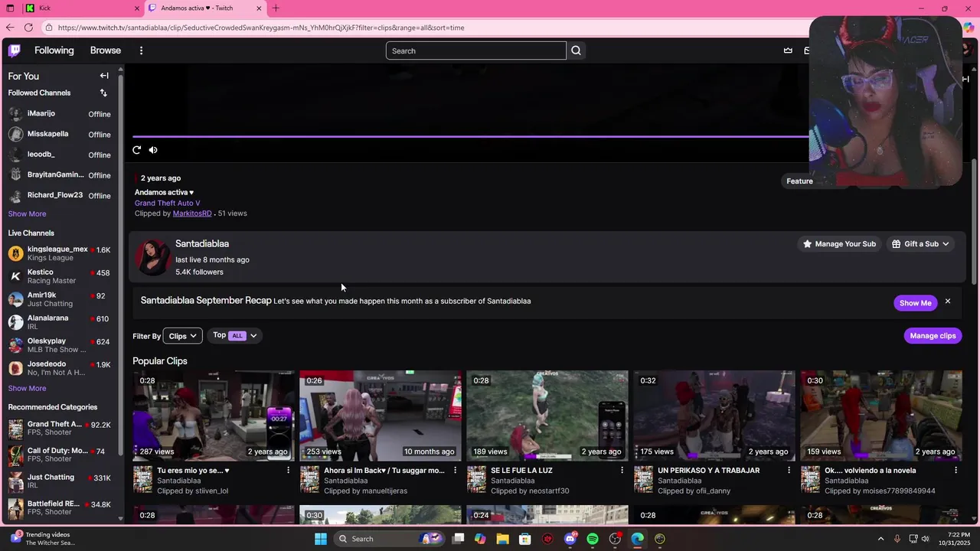Screen dimensions: 980x551
Task: Close the Andamos activa Twitch tab
Action: [x=259, y=8]
